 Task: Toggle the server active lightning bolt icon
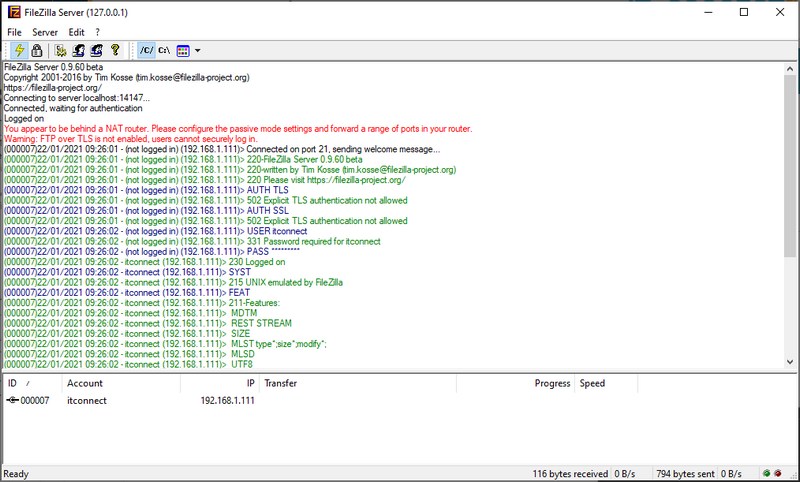(19, 50)
